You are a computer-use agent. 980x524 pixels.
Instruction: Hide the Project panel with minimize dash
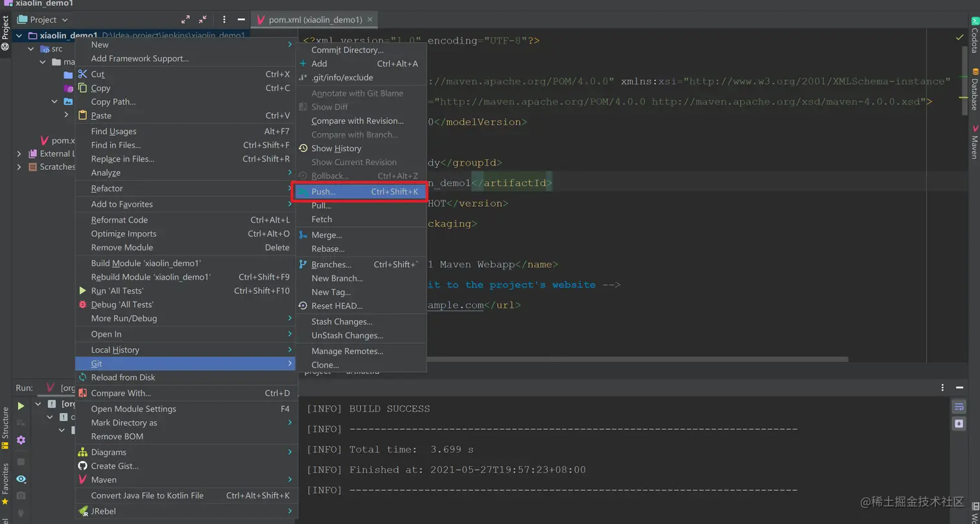click(241, 19)
